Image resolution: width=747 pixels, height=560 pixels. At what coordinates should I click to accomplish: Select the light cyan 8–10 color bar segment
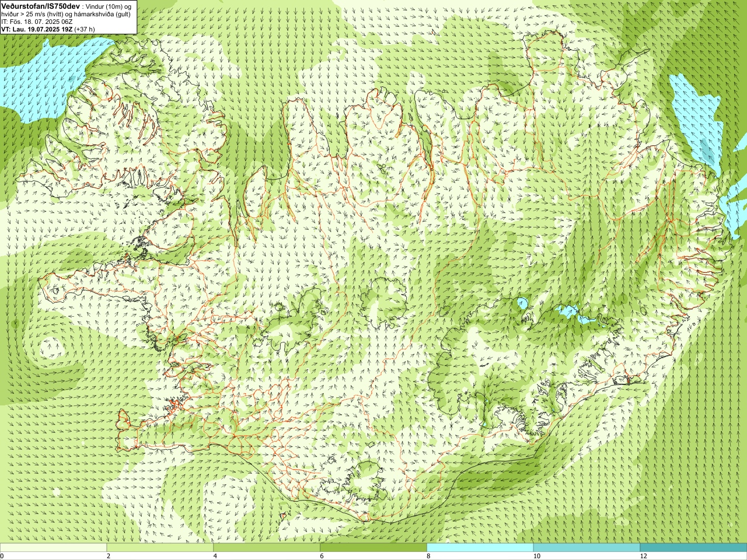pos(480,548)
